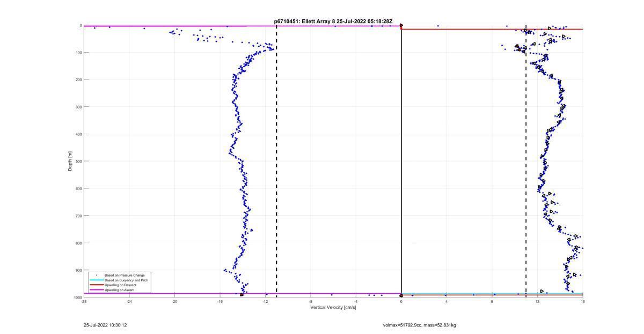The image size is (644, 334).
Task: Click the timestamp '25-Jul-2022 10:30:12'
Action: (x=105, y=325)
